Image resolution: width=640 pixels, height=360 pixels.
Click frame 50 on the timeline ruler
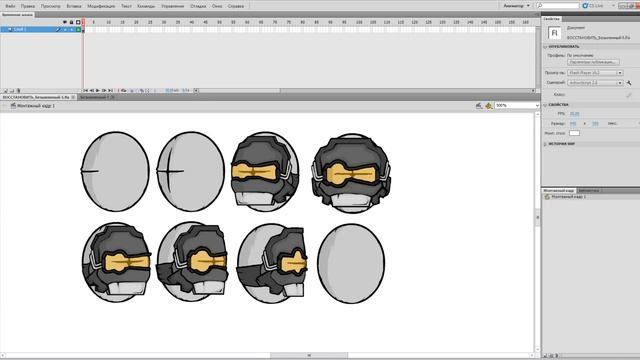pyautogui.click(x=220, y=22)
